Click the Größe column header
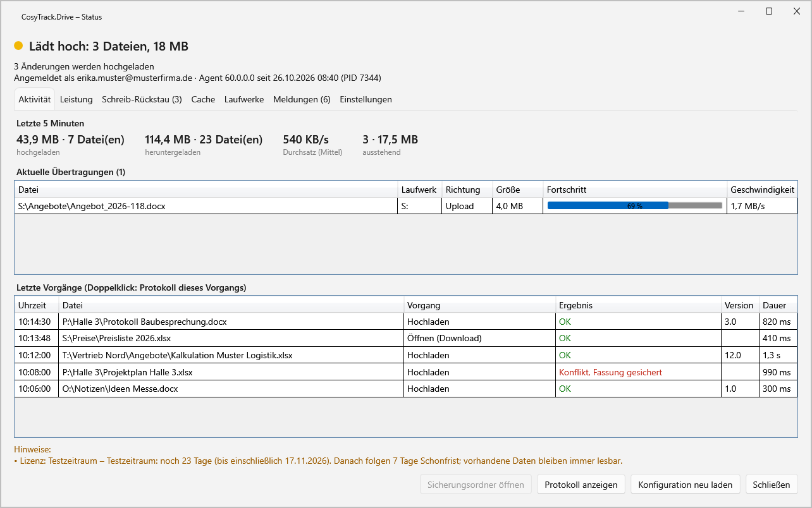 click(517, 190)
